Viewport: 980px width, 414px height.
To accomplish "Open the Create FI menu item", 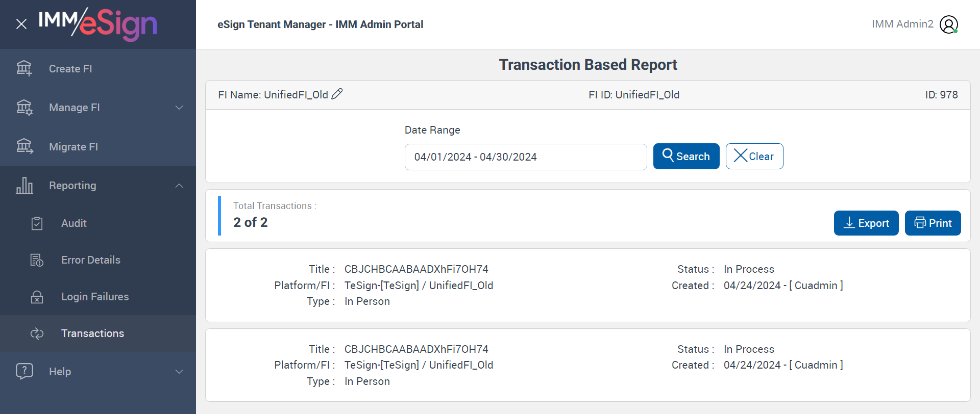I will click(98, 69).
